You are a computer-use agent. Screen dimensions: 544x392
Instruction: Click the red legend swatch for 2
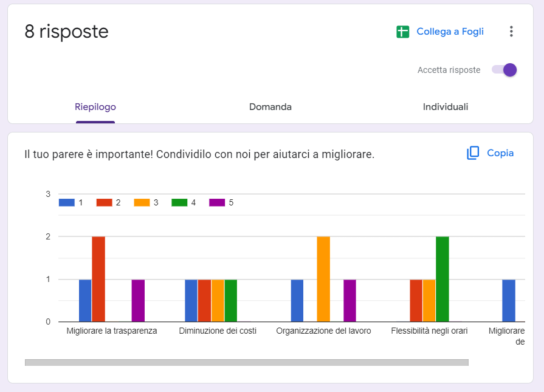(x=104, y=202)
